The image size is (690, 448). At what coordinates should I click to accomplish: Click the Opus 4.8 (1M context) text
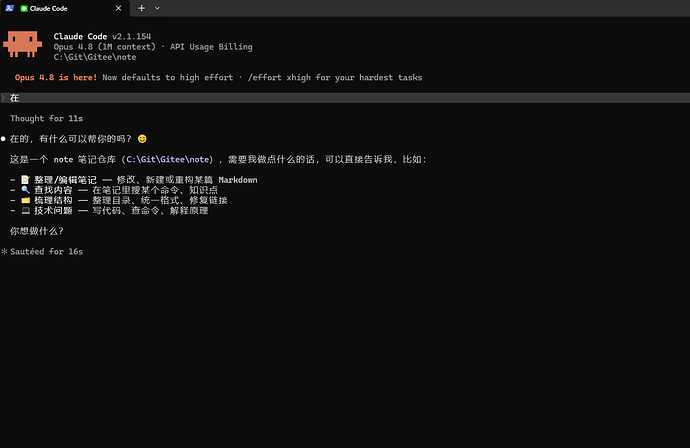[105, 47]
